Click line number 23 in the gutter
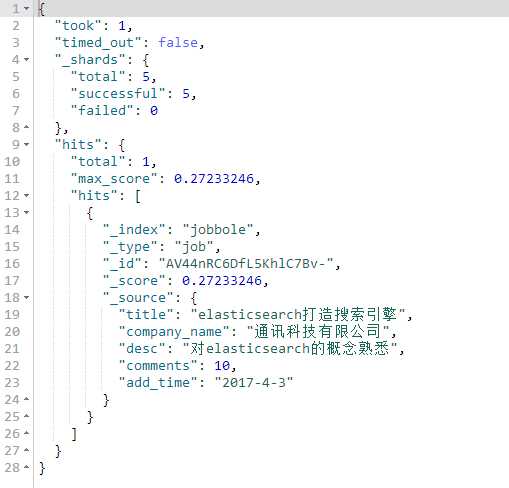Viewport: 509px width, 488px height. coord(12,383)
